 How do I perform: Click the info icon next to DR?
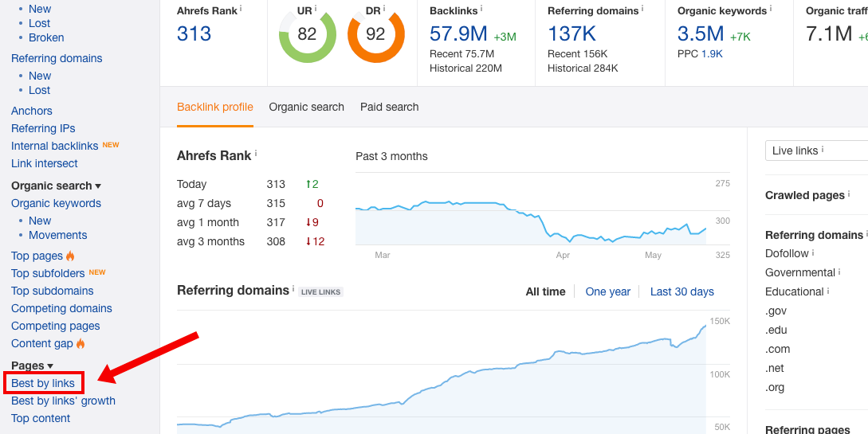384,9
